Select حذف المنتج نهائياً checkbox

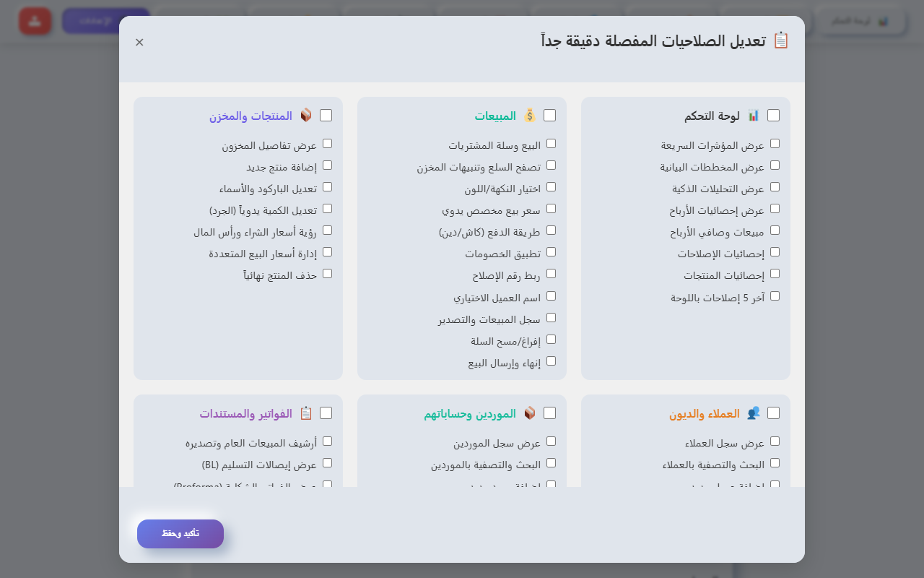[327, 274]
